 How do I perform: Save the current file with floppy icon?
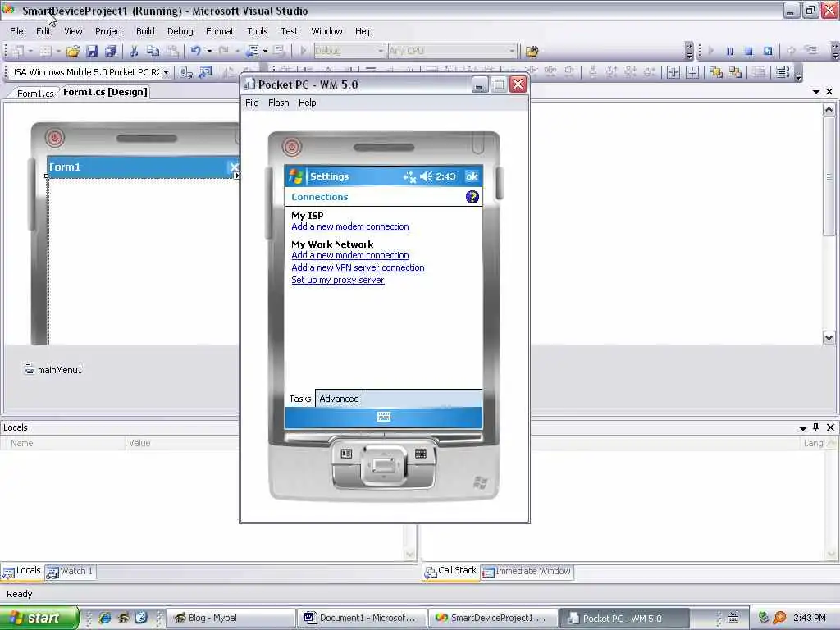tap(92, 51)
